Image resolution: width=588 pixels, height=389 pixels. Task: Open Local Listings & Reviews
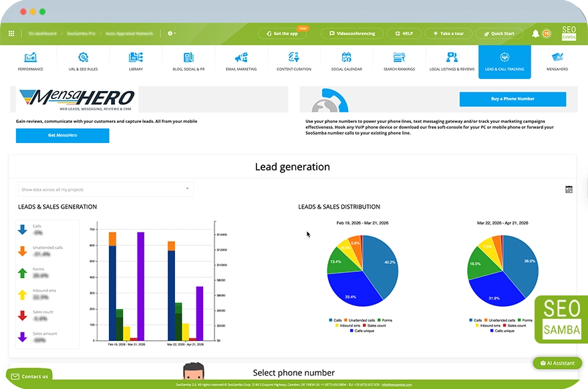(452, 62)
